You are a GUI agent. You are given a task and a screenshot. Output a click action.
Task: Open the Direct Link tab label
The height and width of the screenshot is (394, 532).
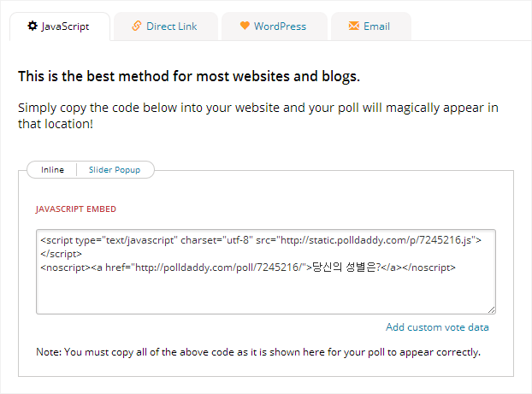[x=172, y=26]
